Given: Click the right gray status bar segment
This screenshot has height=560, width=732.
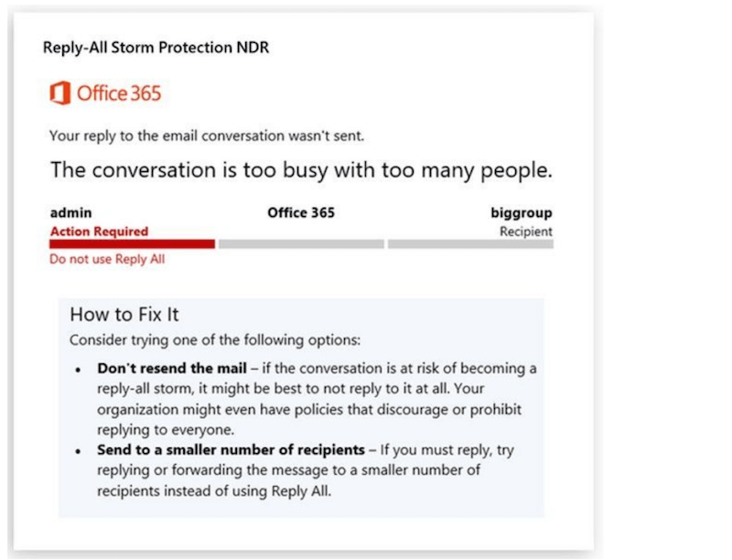Looking at the screenshot, I should tap(469, 244).
